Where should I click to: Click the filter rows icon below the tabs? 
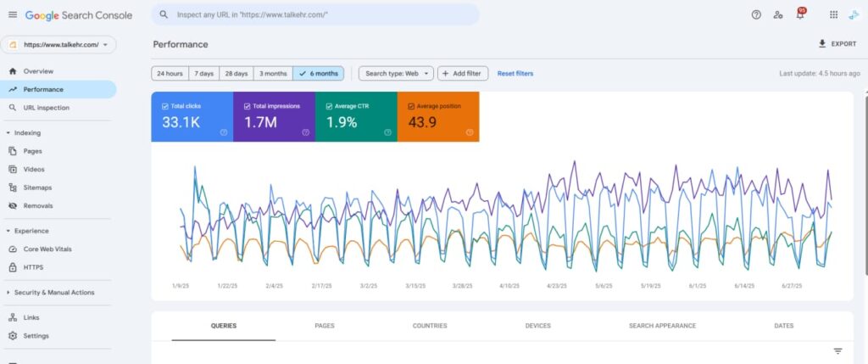[x=838, y=351]
